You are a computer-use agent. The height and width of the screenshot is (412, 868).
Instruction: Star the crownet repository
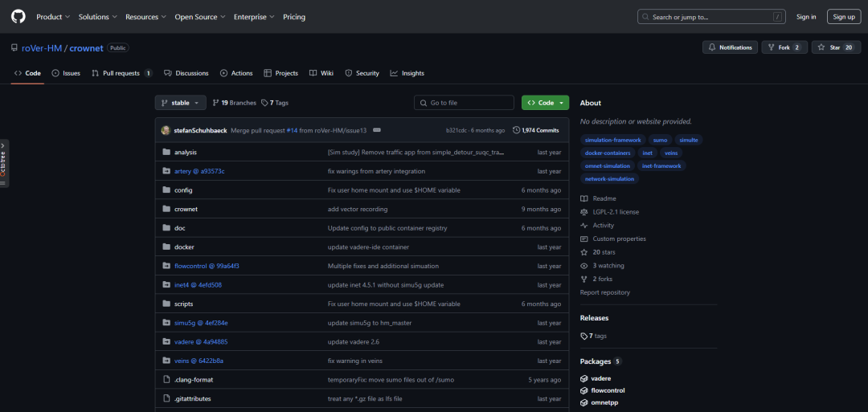[836, 47]
